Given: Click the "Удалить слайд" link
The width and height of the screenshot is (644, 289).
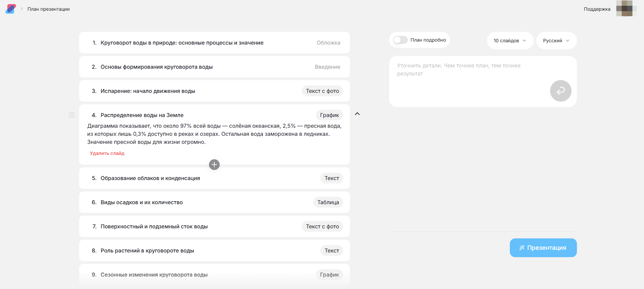Looking at the screenshot, I should point(107,153).
